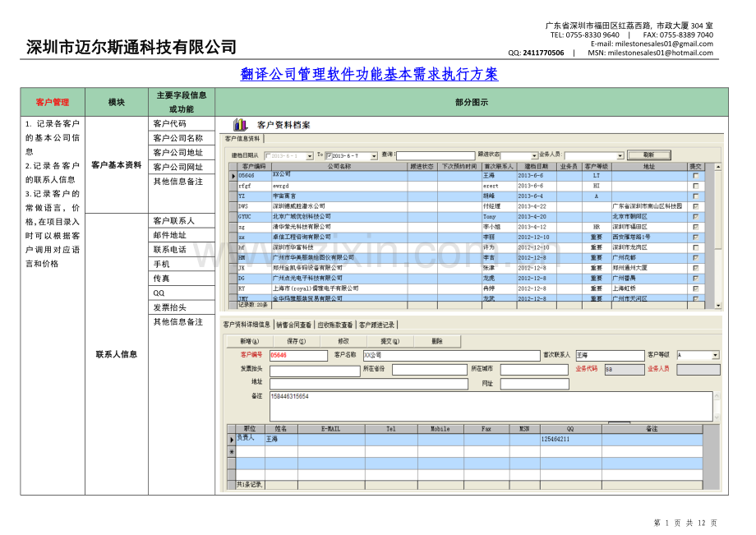This screenshot has height=535, width=756.
Task: Toggle 提交 checkbox for 深圳德威胜潜水公司 row
Action: (x=695, y=206)
